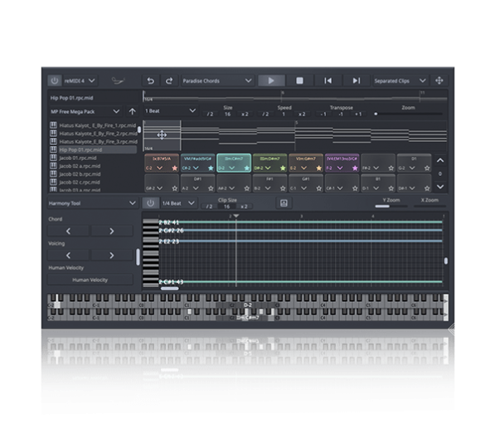Toggle the reMIDI 4 plugin power button
The height and width of the screenshot is (448, 495).
tap(54, 80)
